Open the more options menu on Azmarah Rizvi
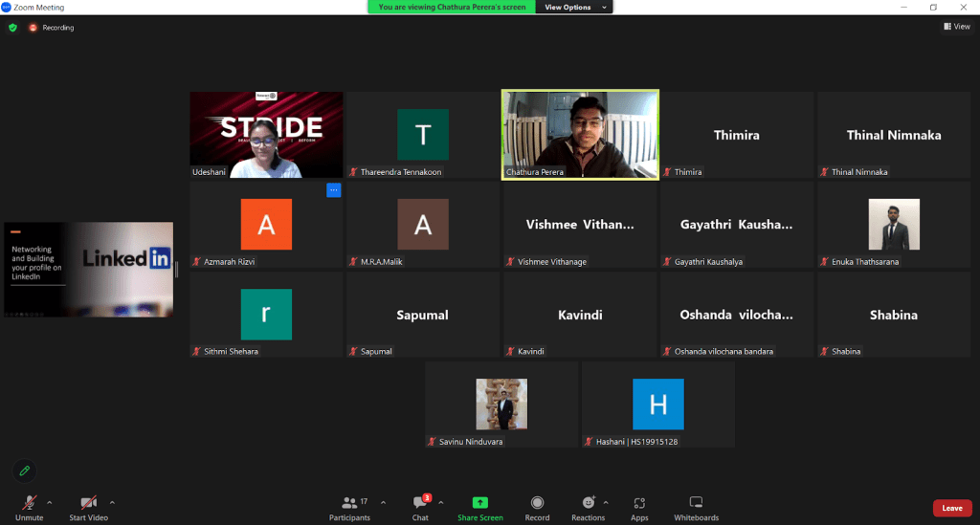980x525 pixels. (x=333, y=190)
